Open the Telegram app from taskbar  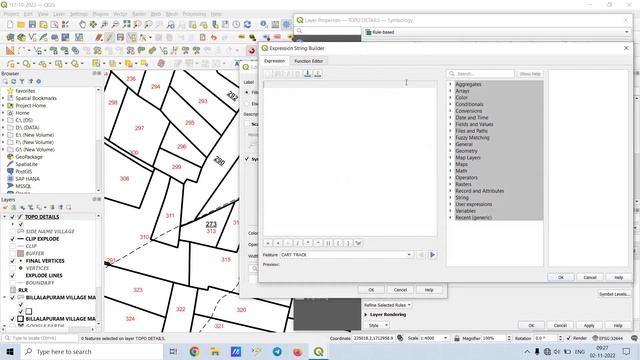point(277,351)
